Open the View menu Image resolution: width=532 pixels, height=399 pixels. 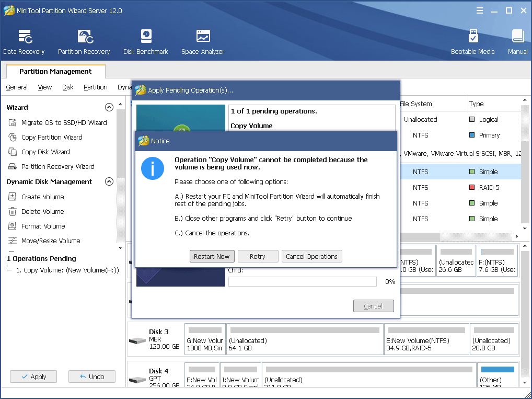tap(45, 87)
